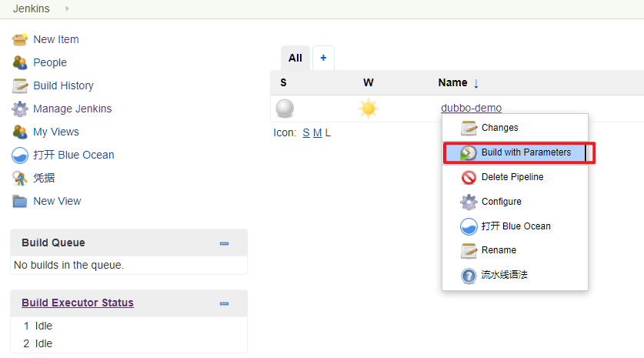Click the red Delete Pipeline icon
Screen dimensions: 644x358
pos(469,177)
